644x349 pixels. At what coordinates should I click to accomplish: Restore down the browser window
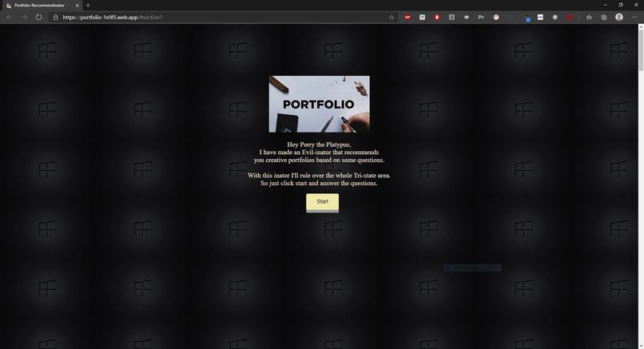(x=621, y=5)
